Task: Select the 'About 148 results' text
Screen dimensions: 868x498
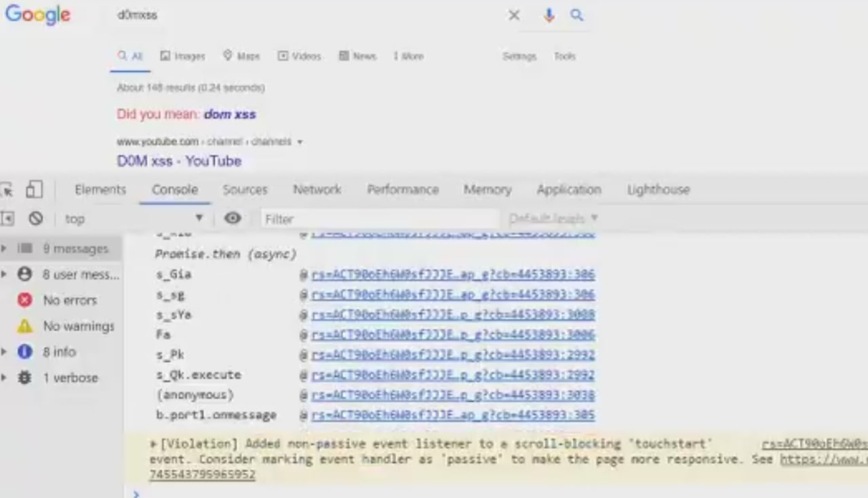Action: point(191,88)
